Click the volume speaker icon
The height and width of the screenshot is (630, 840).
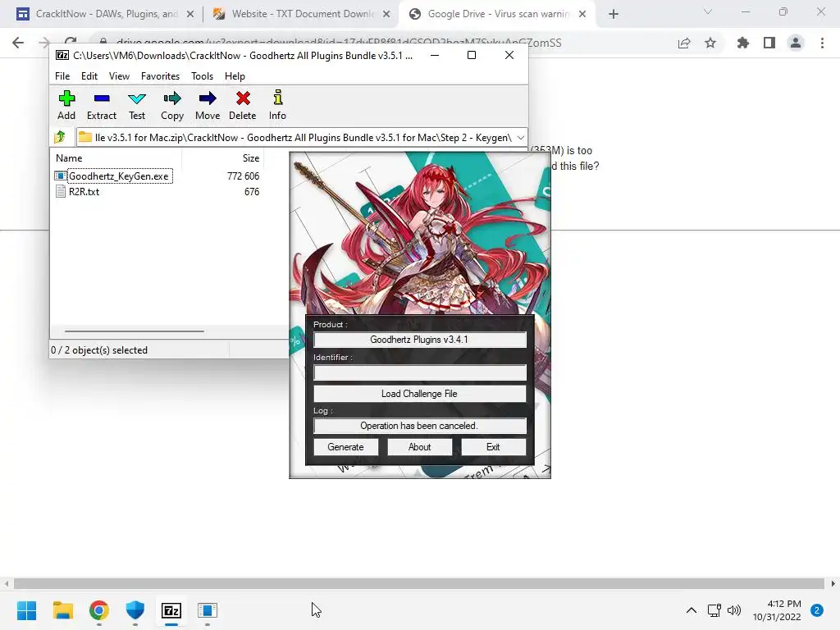tap(734, 610)
